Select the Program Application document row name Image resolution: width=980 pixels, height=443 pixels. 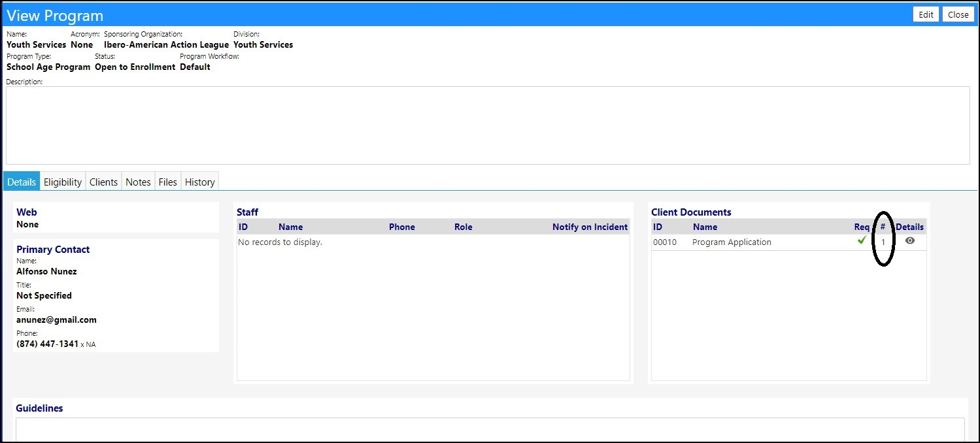tap(732, 242)
